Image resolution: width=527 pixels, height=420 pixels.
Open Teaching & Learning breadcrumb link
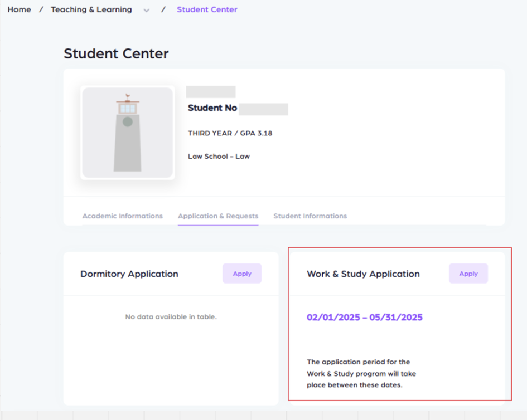[91, 9]
